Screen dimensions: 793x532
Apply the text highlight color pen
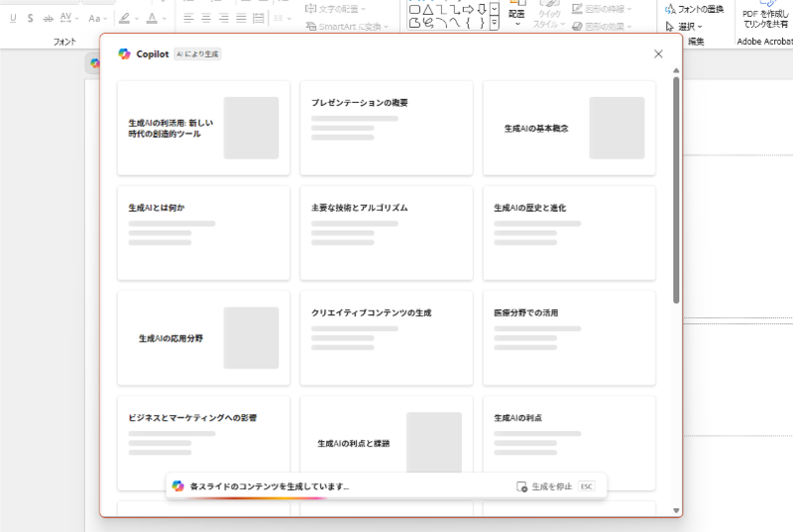pos(124,18)
